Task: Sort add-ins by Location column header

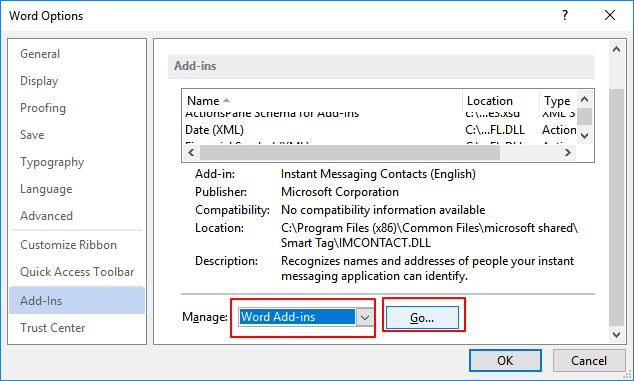Action: pos(501,100)
